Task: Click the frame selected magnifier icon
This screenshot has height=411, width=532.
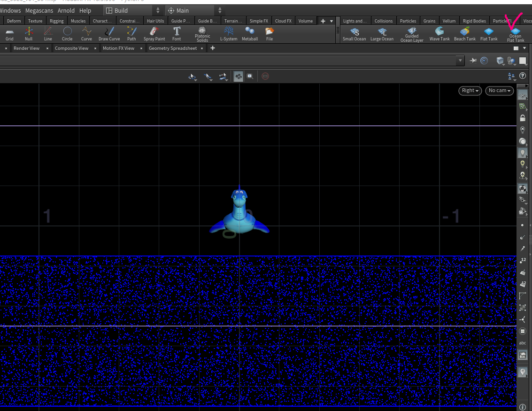Action: click(x=250, y=77)
